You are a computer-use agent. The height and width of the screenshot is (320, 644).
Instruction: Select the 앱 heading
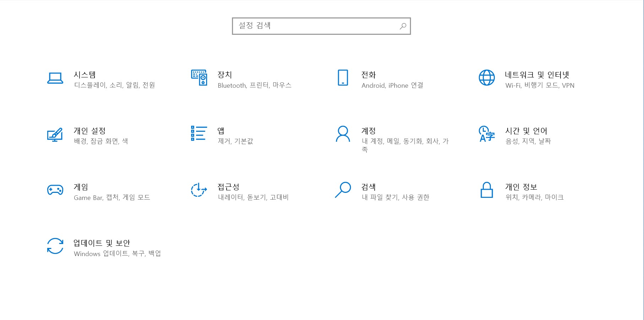[221, 131]
